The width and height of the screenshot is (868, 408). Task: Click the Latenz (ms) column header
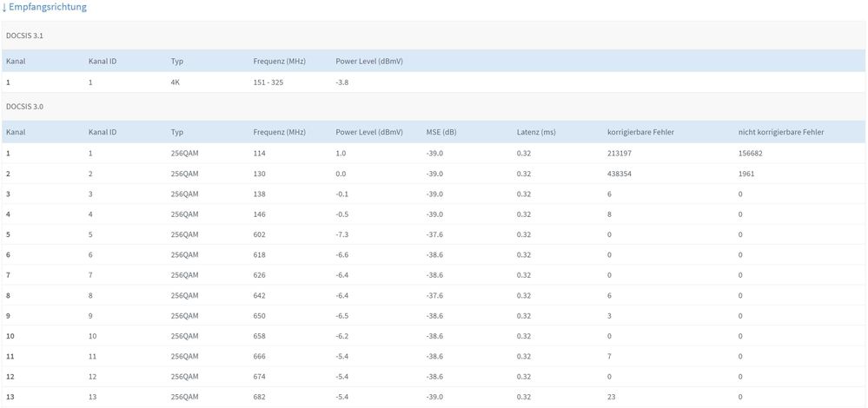(x=536, y=133)
